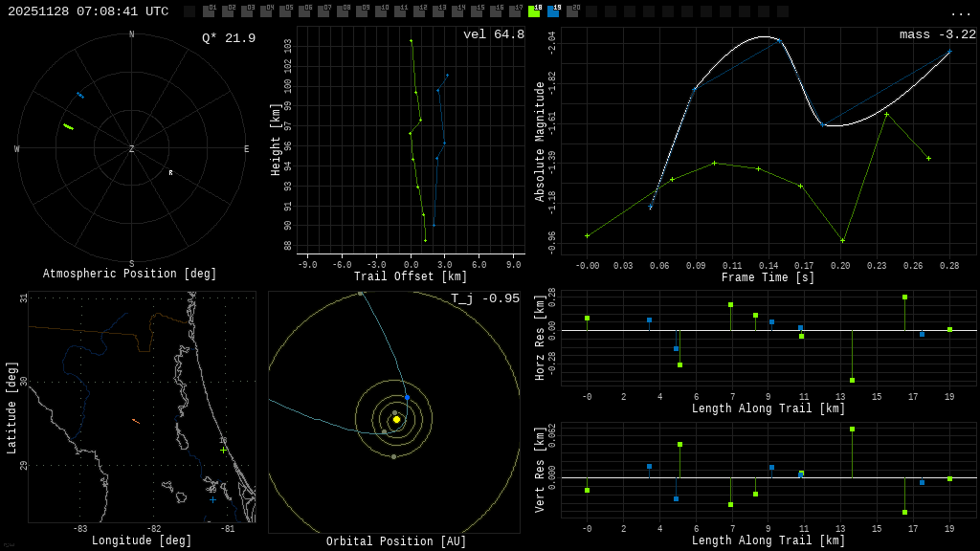Screen dimensions: 980x551
Task: Select the blue-highlighted frame 19
Action: pos(553,12)
